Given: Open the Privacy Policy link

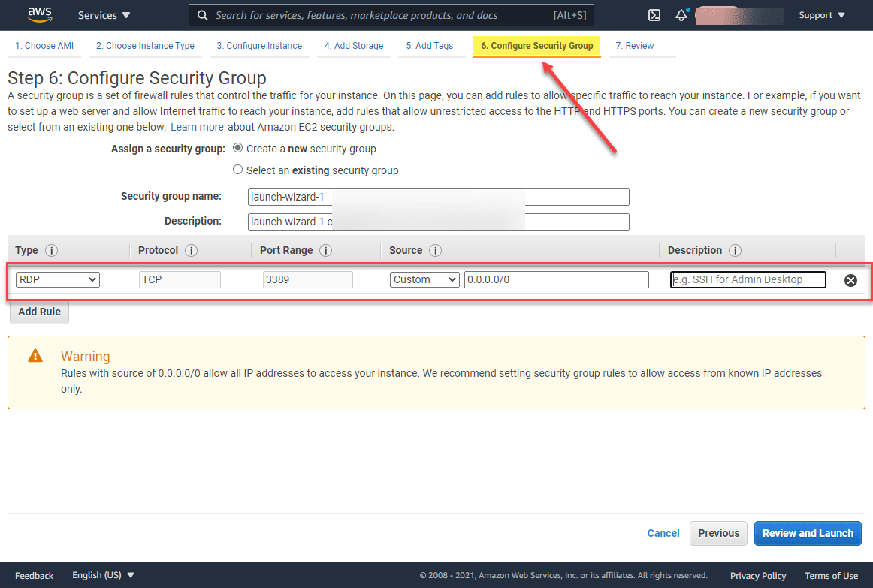Looking at the screenshot, I should pos(758,576).
